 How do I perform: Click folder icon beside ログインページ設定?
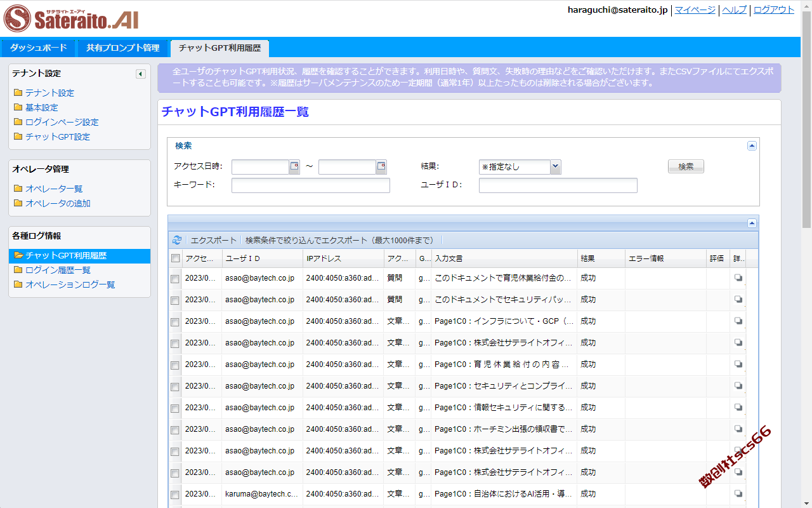[18, 122]
